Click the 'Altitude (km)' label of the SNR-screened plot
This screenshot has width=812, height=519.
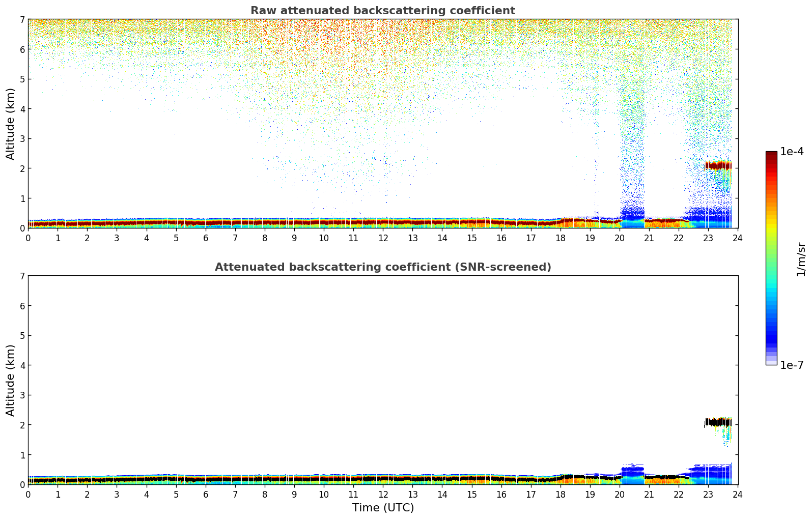coord(11,380)
